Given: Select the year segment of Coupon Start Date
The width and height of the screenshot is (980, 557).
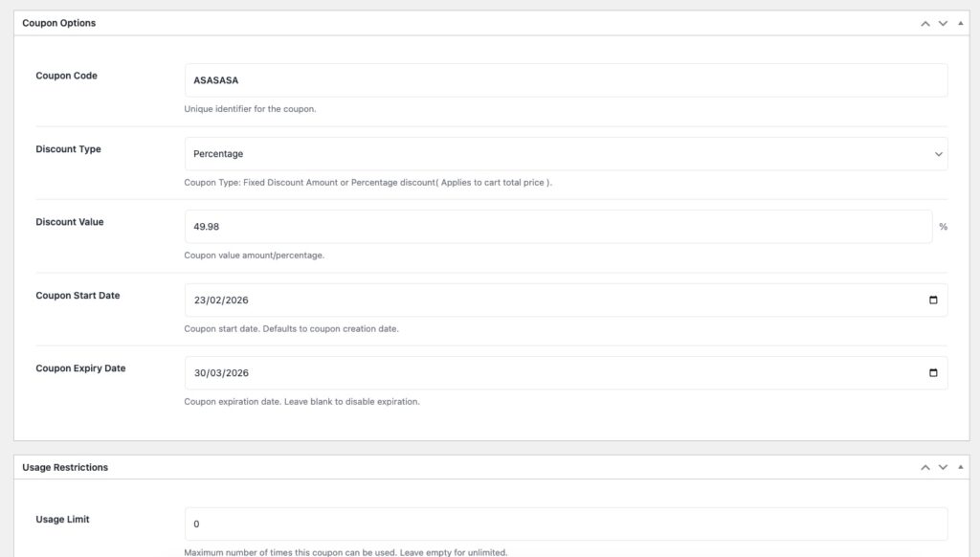Looking at the screenshot, I should point(236,301).
